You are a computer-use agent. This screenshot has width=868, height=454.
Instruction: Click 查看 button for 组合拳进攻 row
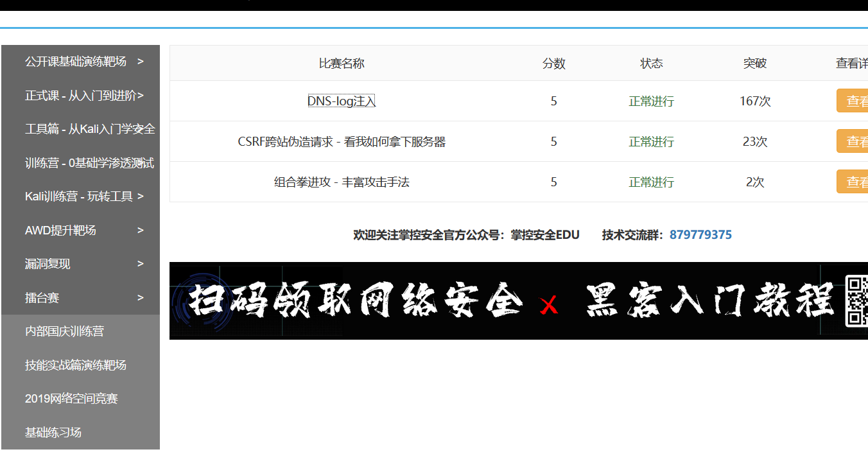(854, 182)
